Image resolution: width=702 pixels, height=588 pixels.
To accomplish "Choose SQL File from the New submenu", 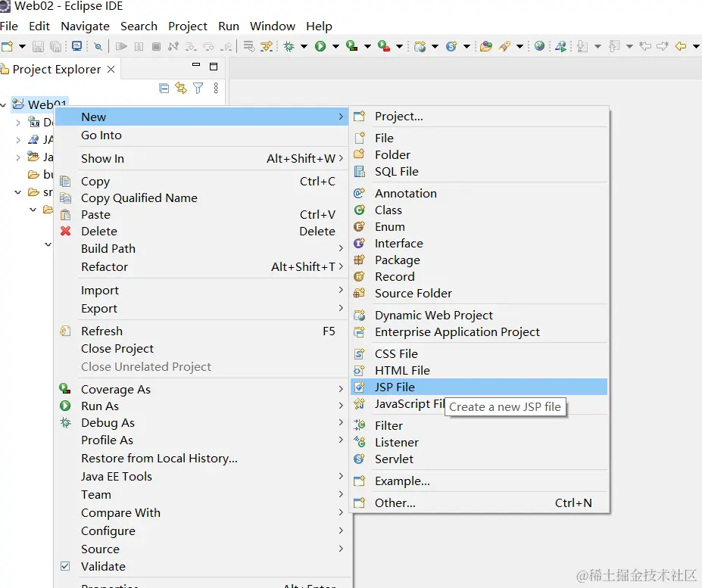I will 479,171.
